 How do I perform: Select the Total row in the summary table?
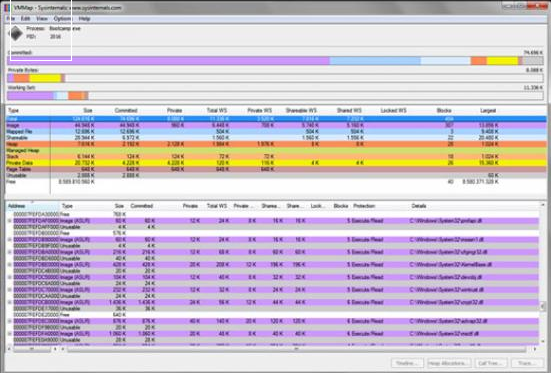point(276,119)
